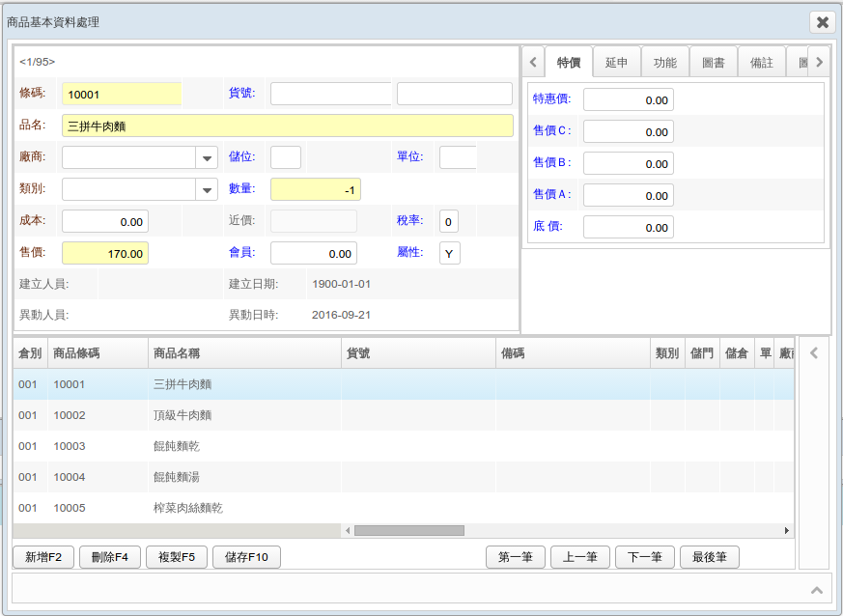Click the 儲倉 column header
This screenshot has width=843, height=616.
tap(737, 353)
